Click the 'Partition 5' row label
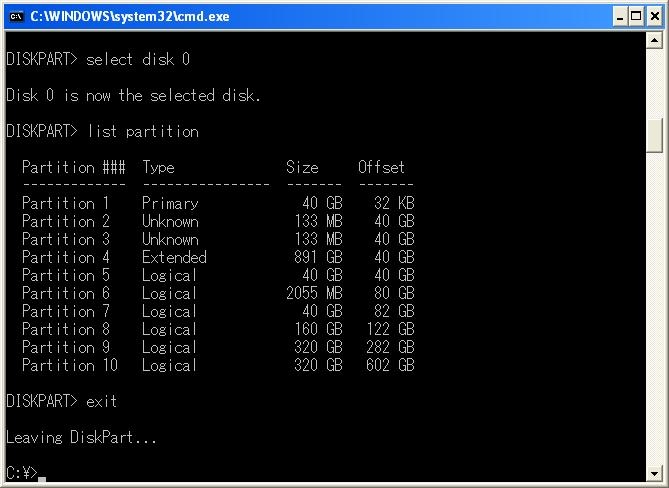The image size is (669, 488). (x=66, y=275)
